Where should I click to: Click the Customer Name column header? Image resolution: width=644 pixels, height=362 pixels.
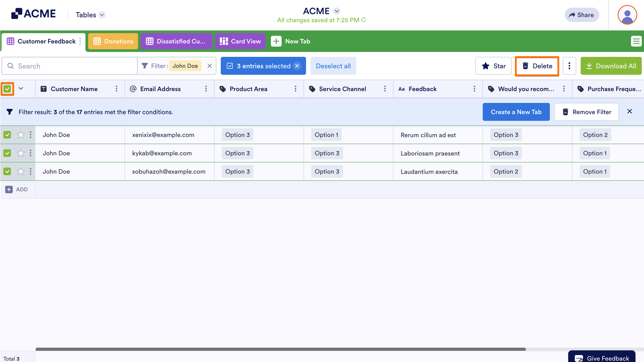(80, 89)
